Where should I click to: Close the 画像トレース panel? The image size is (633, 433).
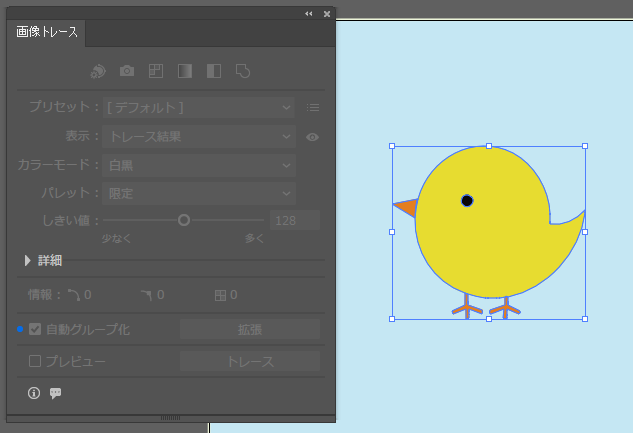coord(327,14)
